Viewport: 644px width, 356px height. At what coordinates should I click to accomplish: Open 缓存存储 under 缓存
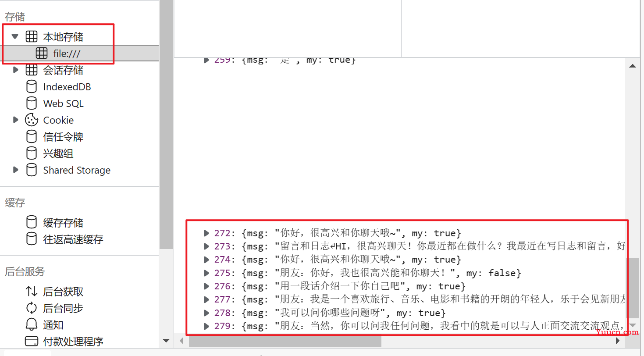click(x=63, y=223)
